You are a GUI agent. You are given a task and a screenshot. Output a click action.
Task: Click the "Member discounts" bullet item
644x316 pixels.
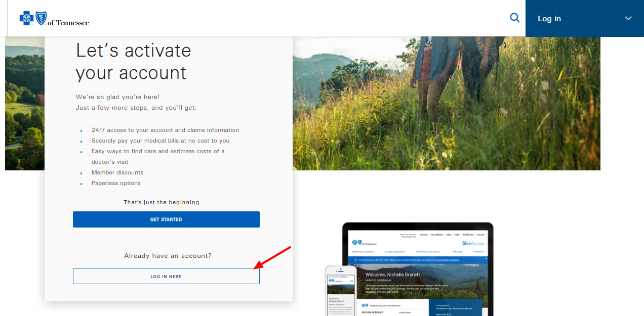117,172
